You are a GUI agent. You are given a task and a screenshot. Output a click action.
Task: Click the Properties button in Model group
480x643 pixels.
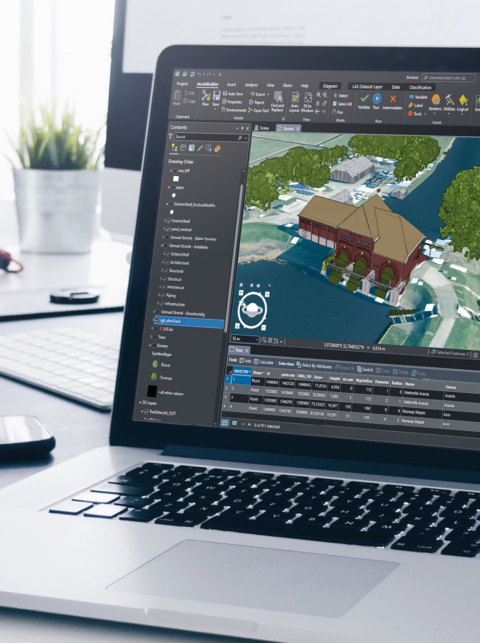coord(232,102)
